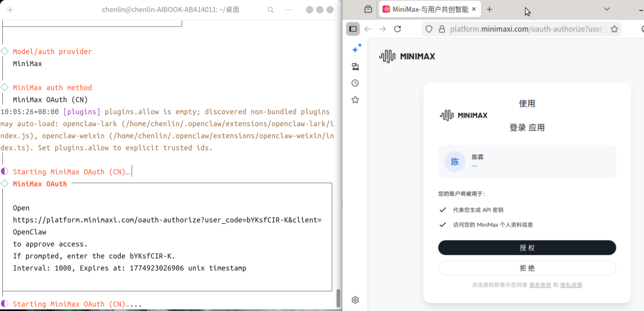Viewport: 644px width, 311px height.
Task: Click the 拒绝 reject button
Action: 527,268
